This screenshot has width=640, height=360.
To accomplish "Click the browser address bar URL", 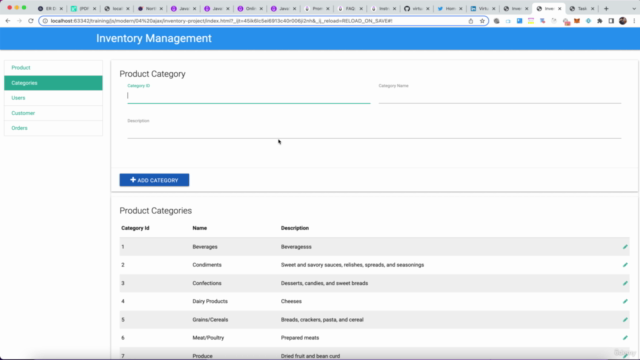I will click(x=222, y=21).
